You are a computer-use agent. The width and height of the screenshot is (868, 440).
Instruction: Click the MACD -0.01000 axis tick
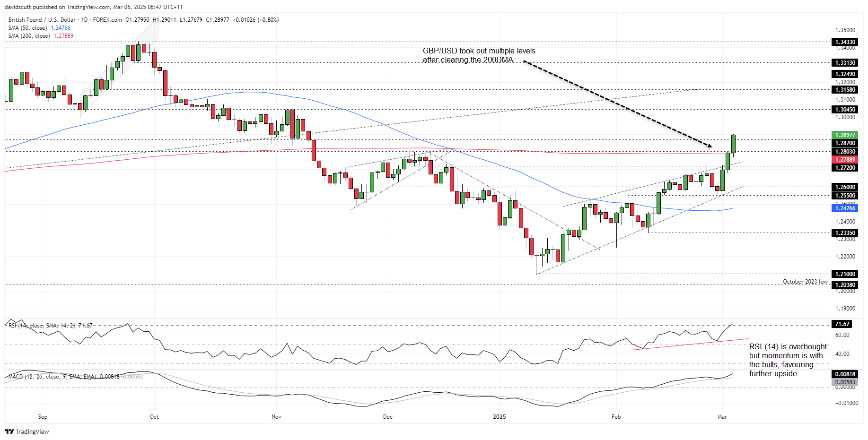[846, 403]
